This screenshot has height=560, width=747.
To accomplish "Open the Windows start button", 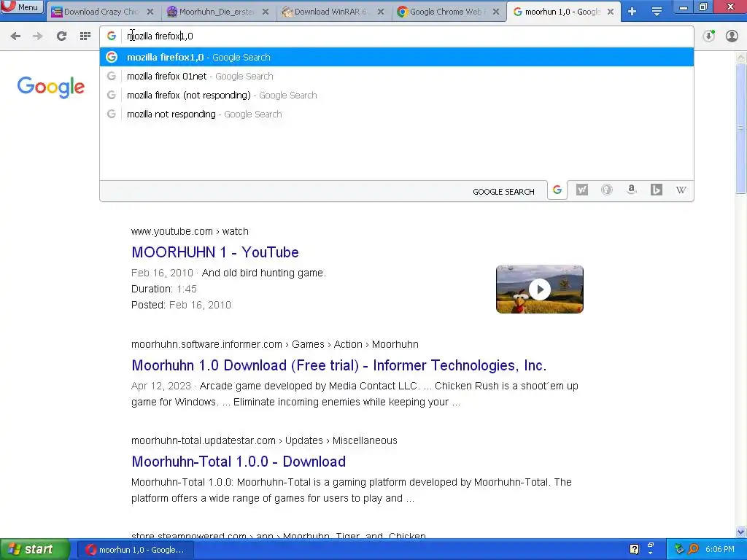I will tap(34, 550).
